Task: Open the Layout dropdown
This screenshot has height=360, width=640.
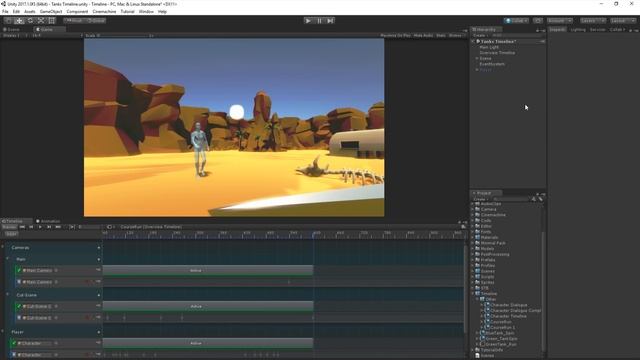Action: [x=622, y=20]
